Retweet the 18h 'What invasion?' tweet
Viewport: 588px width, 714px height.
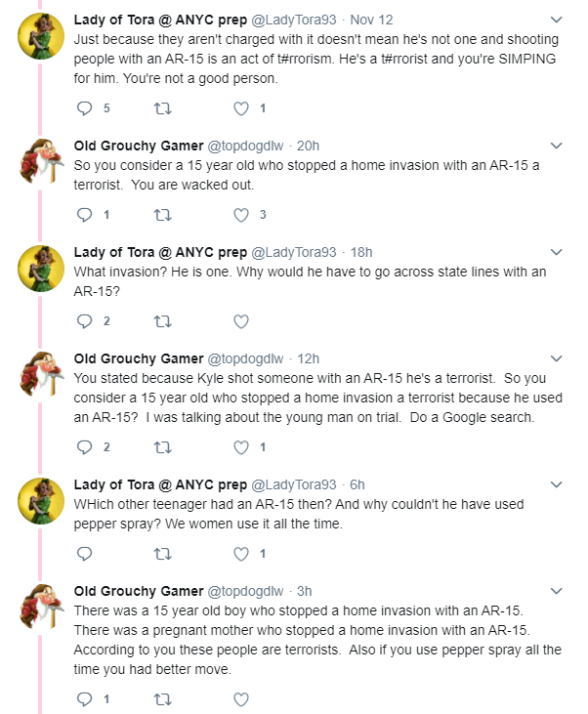click(x=162, y=321)
